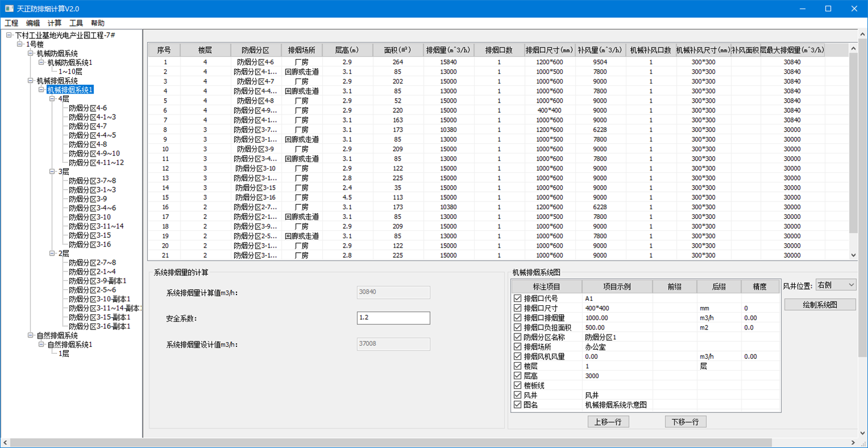Open the 风井位置 dropdown showing 右侧

pos(836,286)
